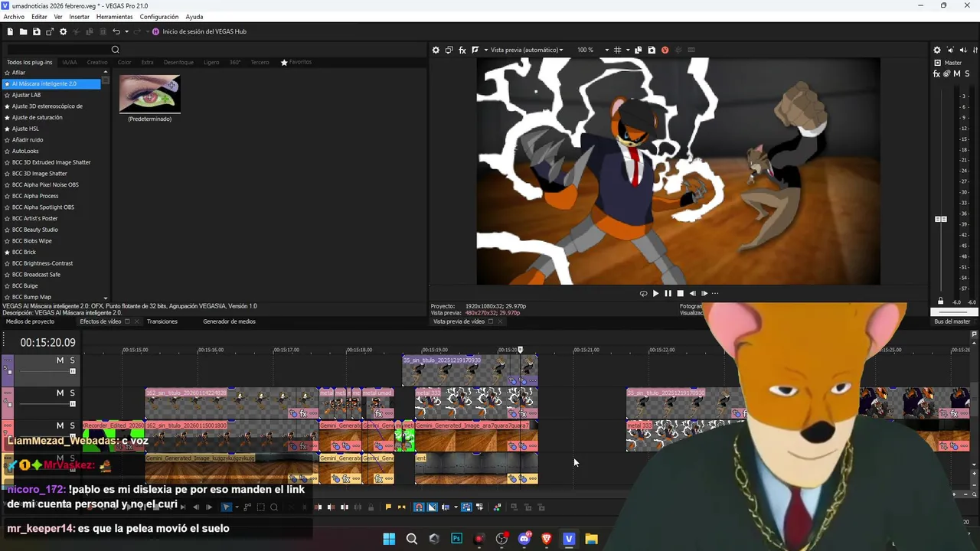Select the Favoritos filter tab
Screen dimensions: 980x551
click(x=296, y=62)
